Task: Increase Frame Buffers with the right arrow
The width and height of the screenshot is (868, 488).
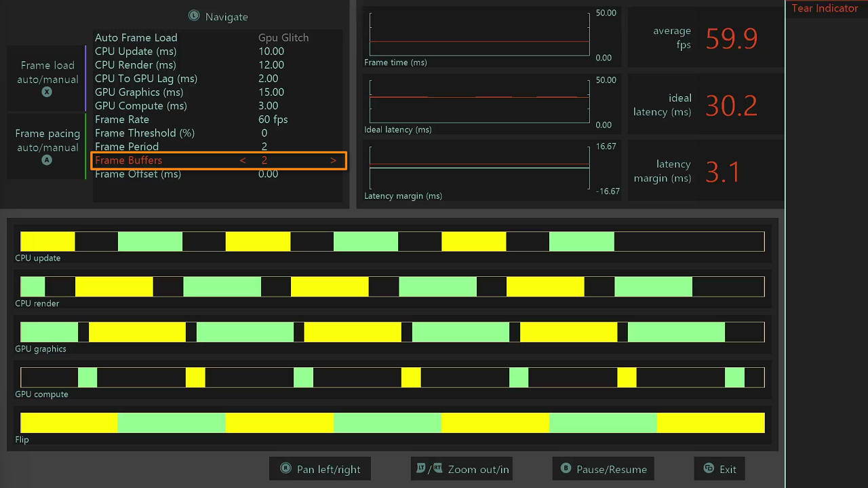Action: 333,160
